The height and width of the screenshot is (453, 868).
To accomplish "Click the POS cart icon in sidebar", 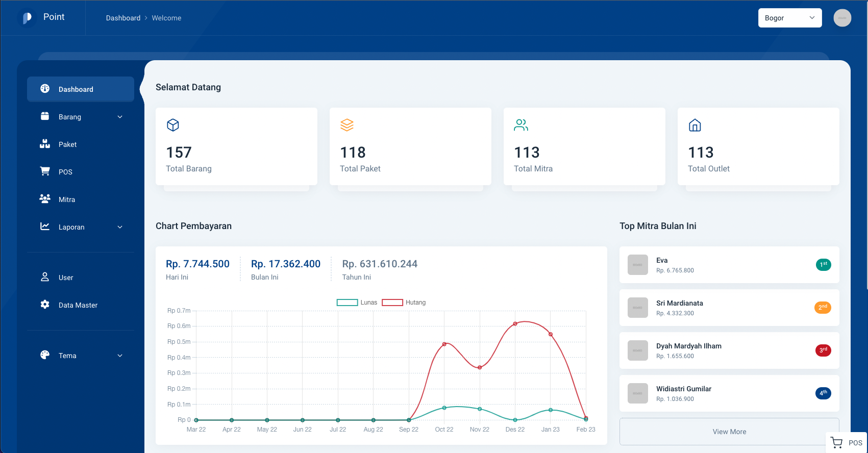I will (45, 171).
